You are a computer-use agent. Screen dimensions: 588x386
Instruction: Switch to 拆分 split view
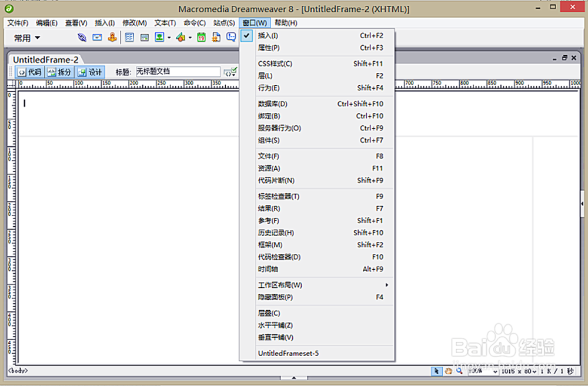[x=59, y=72]
